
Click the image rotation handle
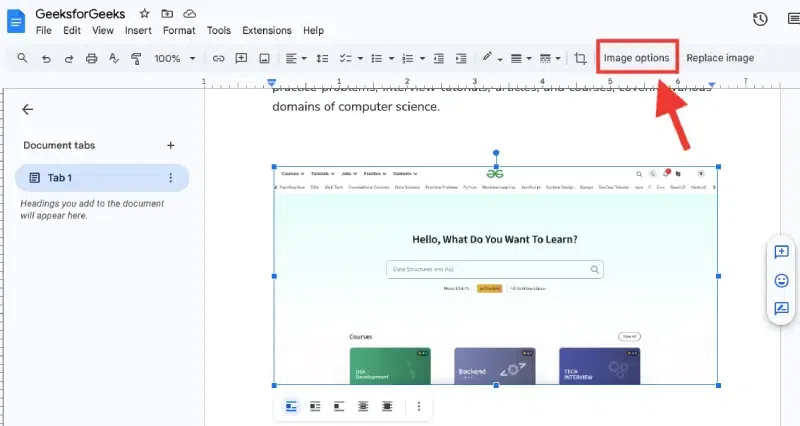[x=496, y=153]
